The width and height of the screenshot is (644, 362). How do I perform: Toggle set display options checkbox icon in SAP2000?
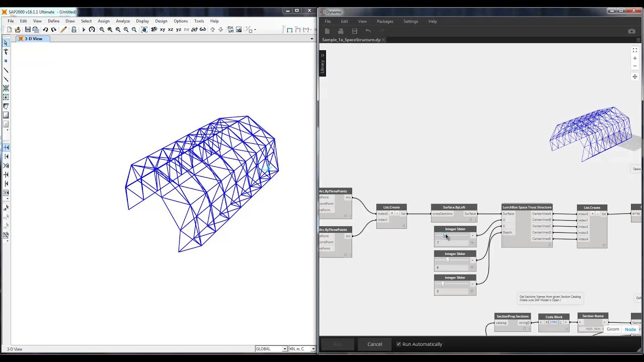239,30
